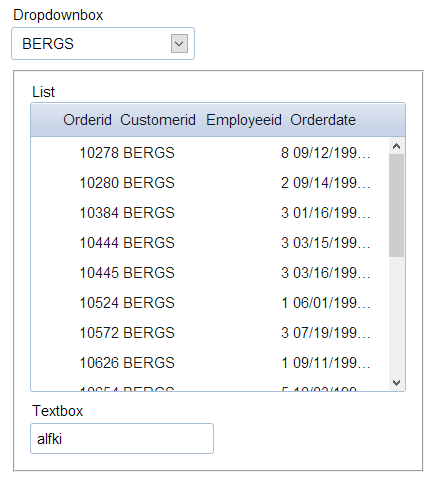Click the scrollbar up arrow in list
Image resolution: width=435 pixels, height=487 pixels.
coord(396,146)
